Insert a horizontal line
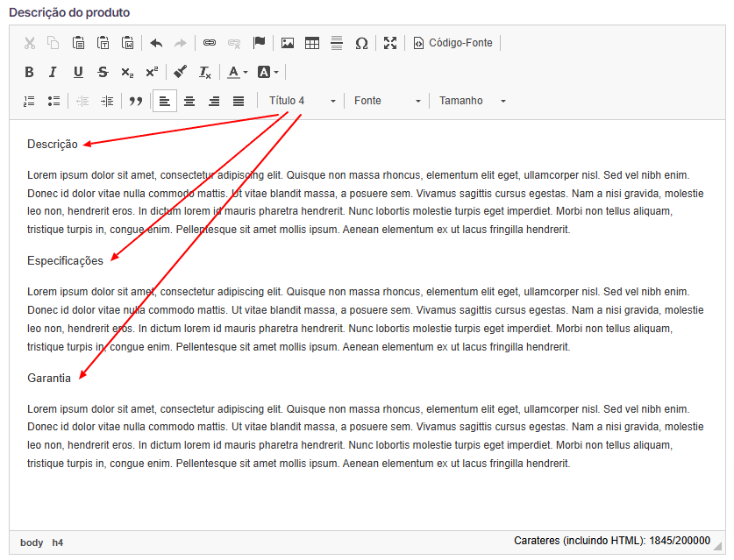This screenshot has height=560, width=734. [337, 43]
